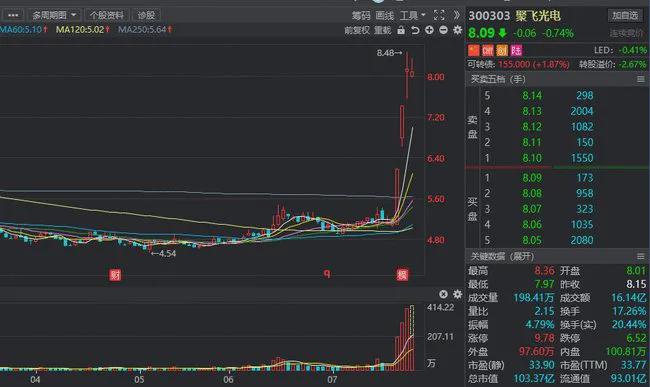Open the 诊股 tab

point(146,15)
